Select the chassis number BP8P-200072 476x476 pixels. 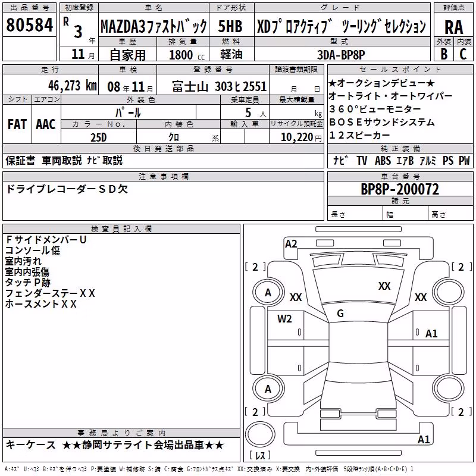pyautogui.click(x=400, y=189)
